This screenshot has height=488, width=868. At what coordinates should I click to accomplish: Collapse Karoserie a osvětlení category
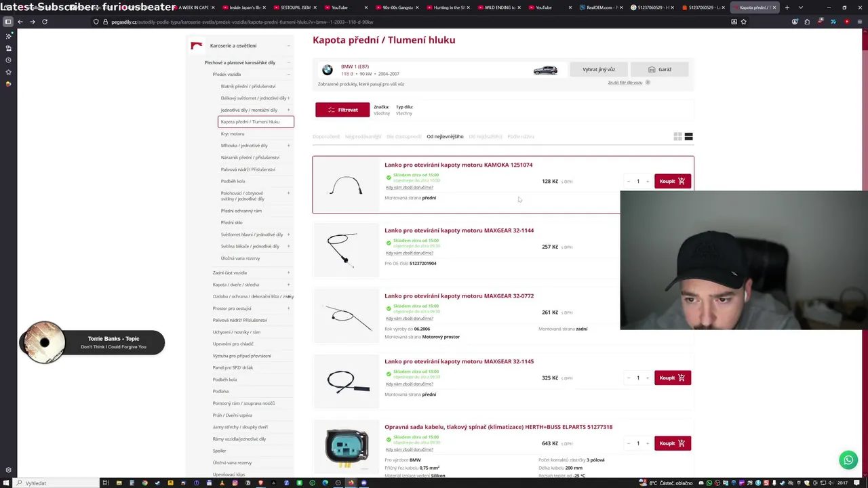288,45
